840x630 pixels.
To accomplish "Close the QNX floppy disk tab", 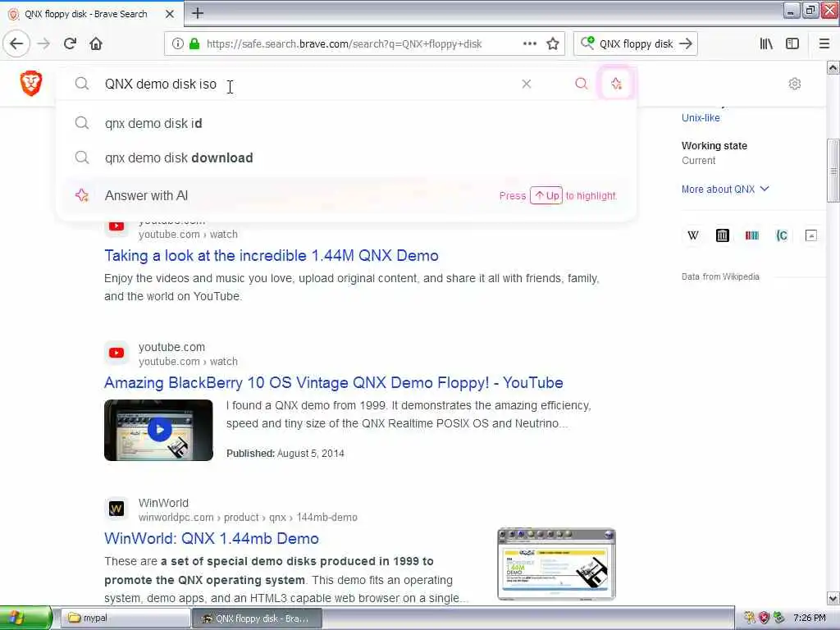I will [x=169, y=14].
